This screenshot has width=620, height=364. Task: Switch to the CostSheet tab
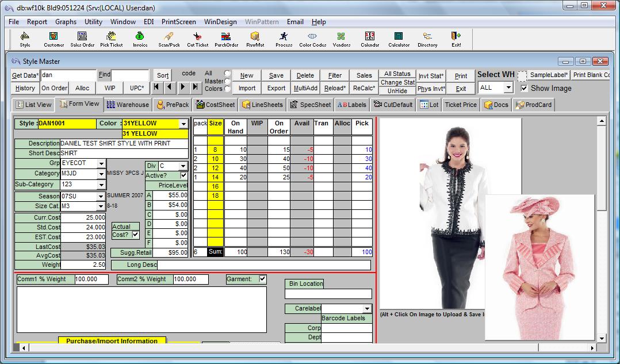tap(216, 105)
